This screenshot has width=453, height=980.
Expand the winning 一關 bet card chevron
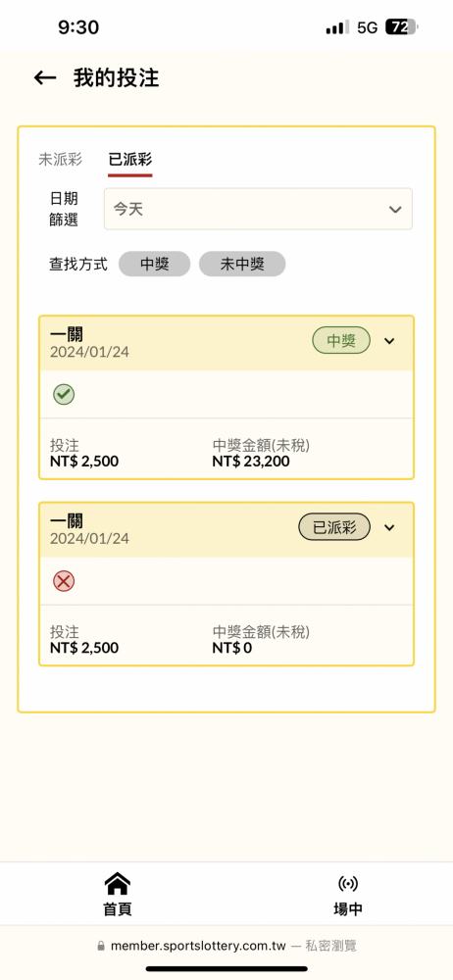389,341
